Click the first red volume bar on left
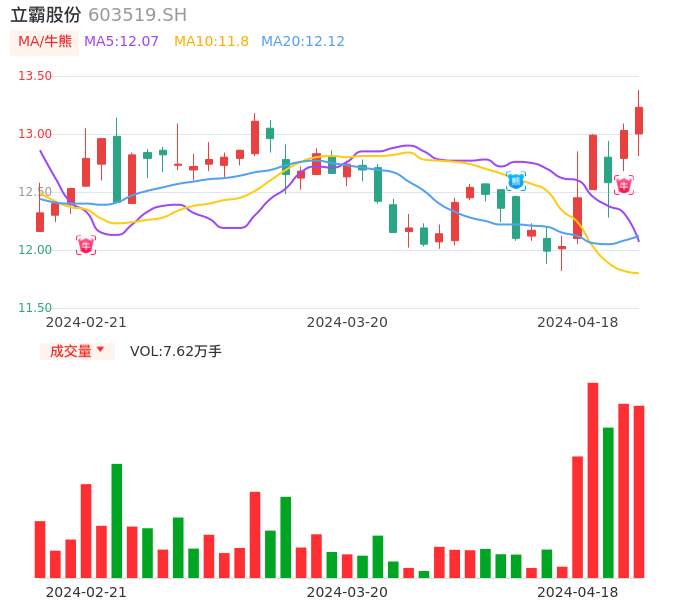This screenshot has width=686, height=606. (40, 549)
